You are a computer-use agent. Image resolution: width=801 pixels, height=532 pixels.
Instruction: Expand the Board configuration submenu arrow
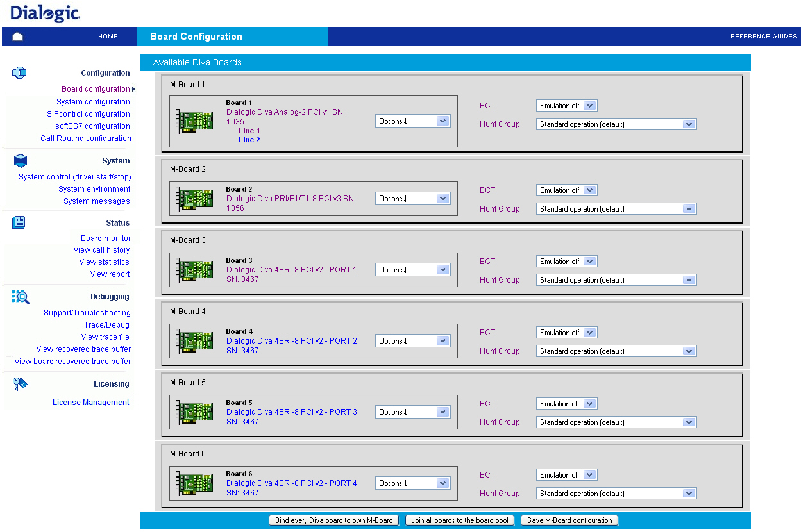[x=132, y=88]
